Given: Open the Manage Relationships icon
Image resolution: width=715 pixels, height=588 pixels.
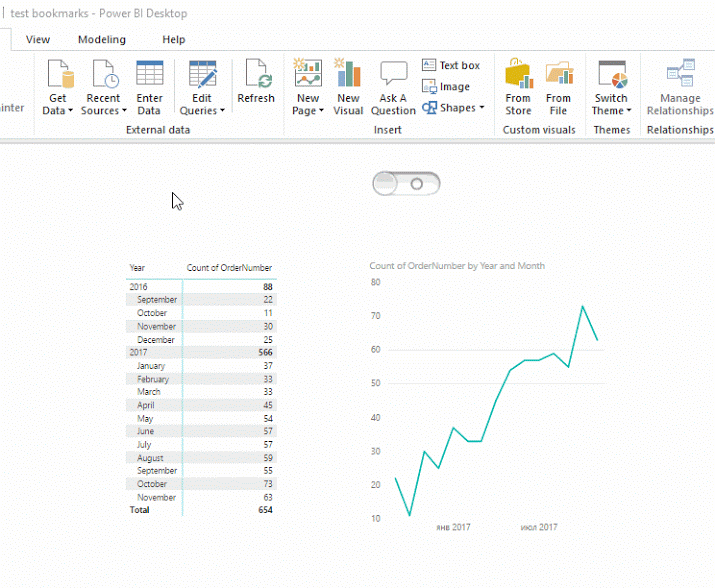Looking at the screenshot, I should point(680,72).
